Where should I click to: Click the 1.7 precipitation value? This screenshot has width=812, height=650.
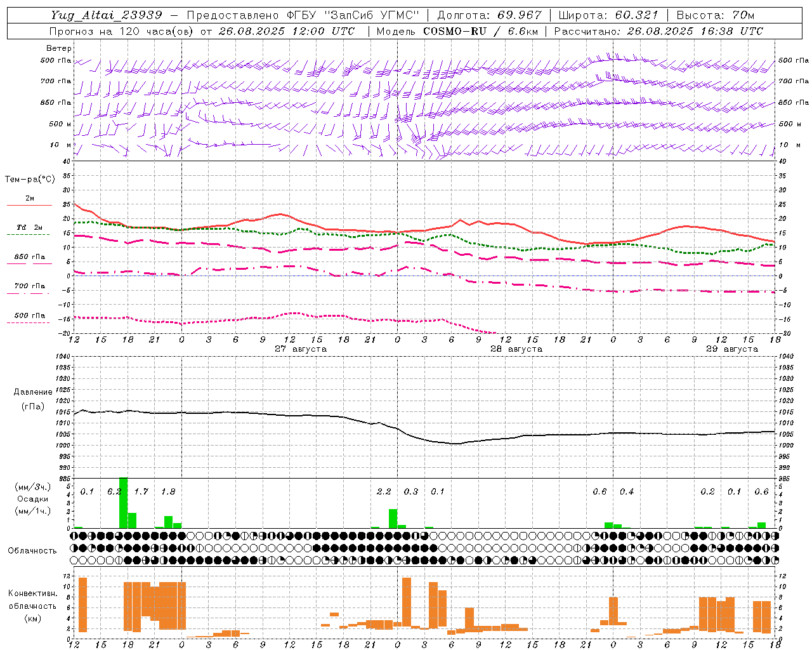pyautogui.click(x=141, y=492)
